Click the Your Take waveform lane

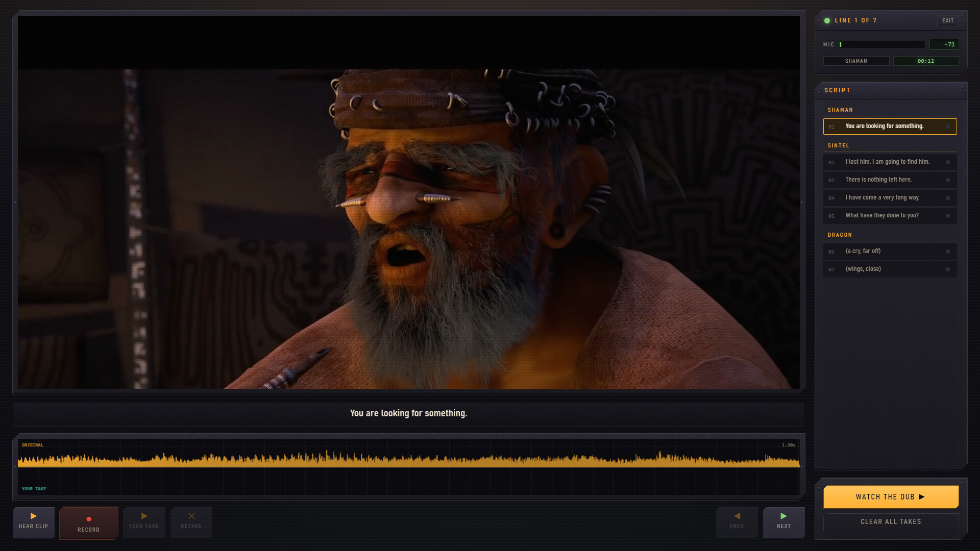coord(408,482)
